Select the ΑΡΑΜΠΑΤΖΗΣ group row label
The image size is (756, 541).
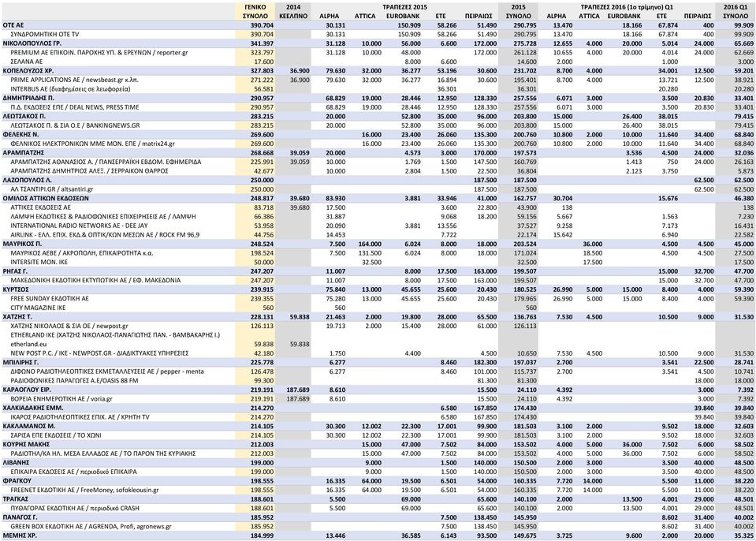pyautogui.click(x=24, y=153)
